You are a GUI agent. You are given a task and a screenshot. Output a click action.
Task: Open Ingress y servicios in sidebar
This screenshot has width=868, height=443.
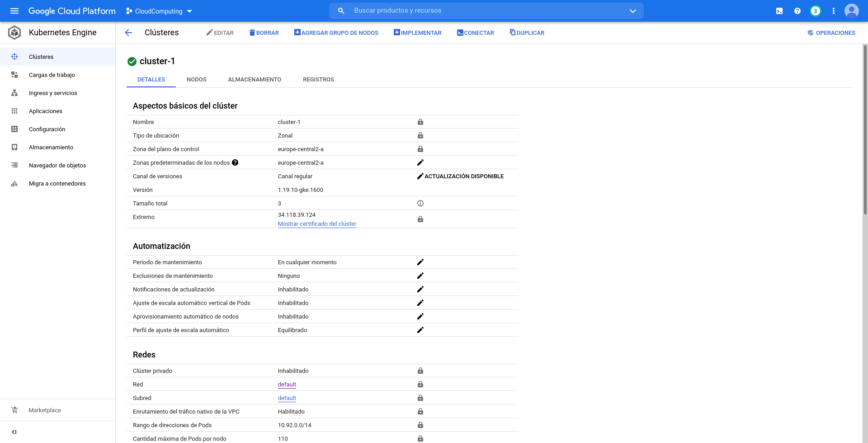pos(58,93)
